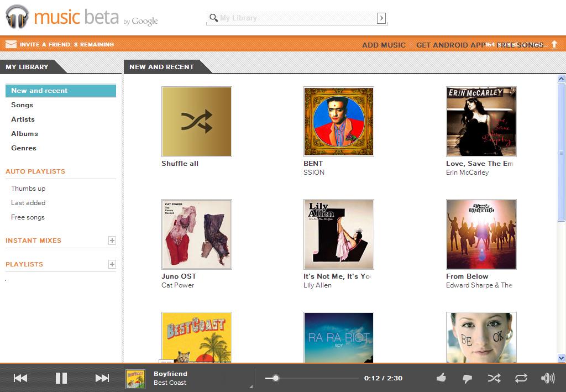Open Free songs auto playlist

pyautogui.click(x=28, y=217)
